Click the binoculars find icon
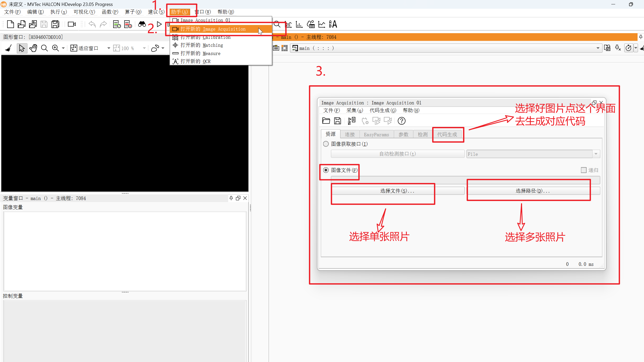644x362 pixels. click(142, 24)
